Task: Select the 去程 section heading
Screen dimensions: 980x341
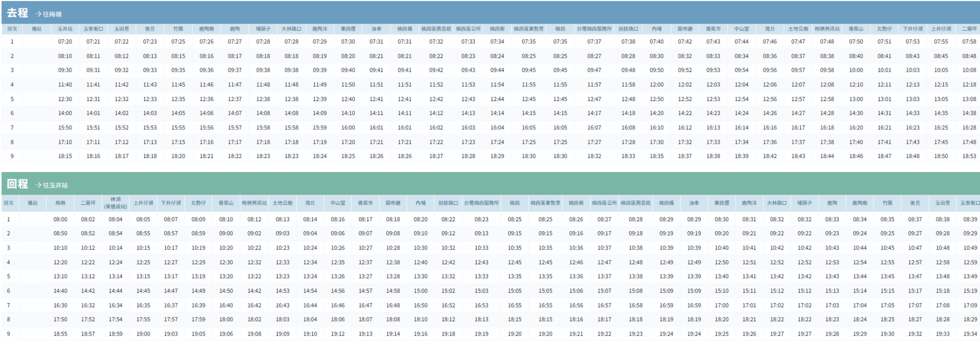Action: coord(17,13)
